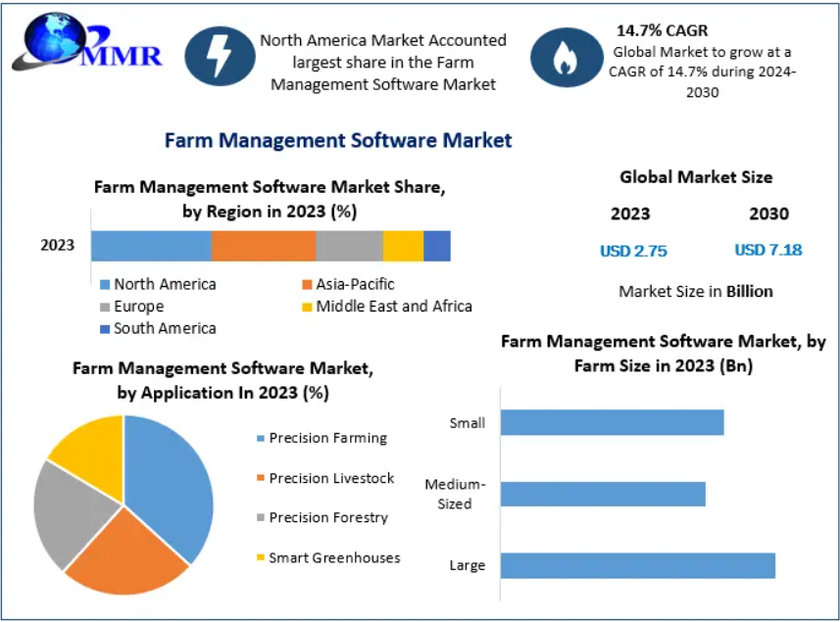The image size is (840, 622).
Task: Click the flame circle icon
Action: tap(566, 57)
